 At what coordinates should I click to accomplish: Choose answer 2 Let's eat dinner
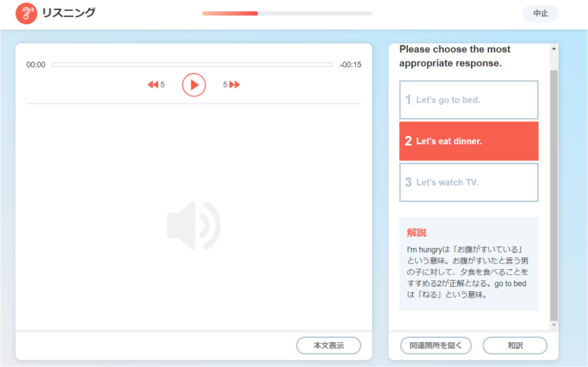point(469,141)
